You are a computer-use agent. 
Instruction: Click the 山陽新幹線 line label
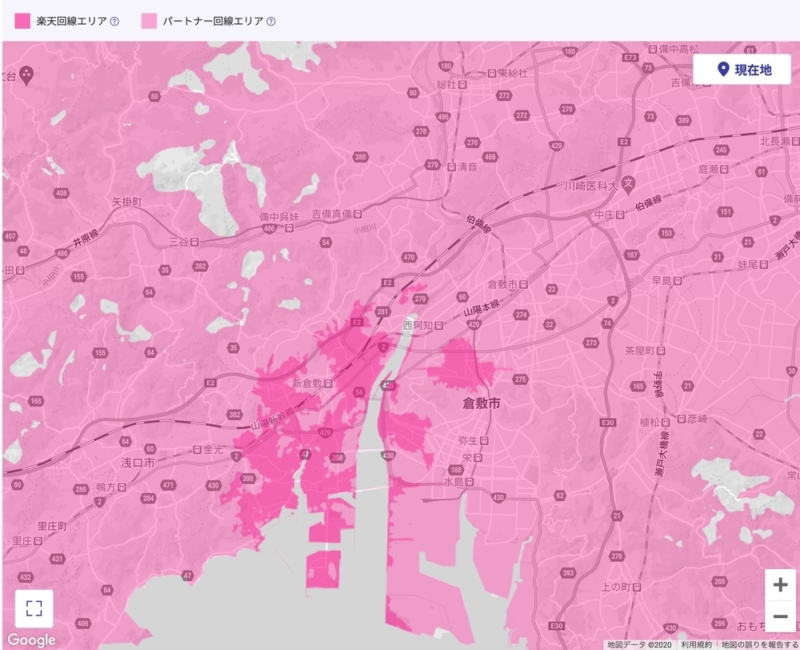point(272,418)
